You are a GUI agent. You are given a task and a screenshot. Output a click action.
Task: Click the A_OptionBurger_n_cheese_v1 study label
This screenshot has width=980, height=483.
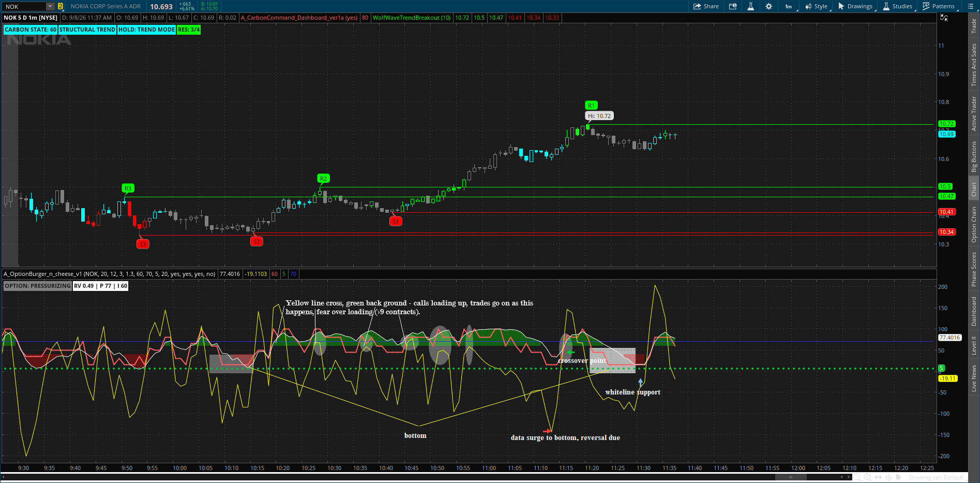click(110, 274)
